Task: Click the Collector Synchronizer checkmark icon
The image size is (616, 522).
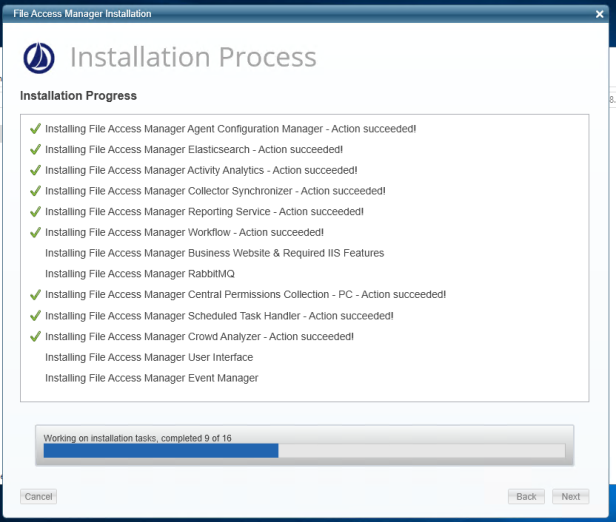Action: (x=35, y=191)
